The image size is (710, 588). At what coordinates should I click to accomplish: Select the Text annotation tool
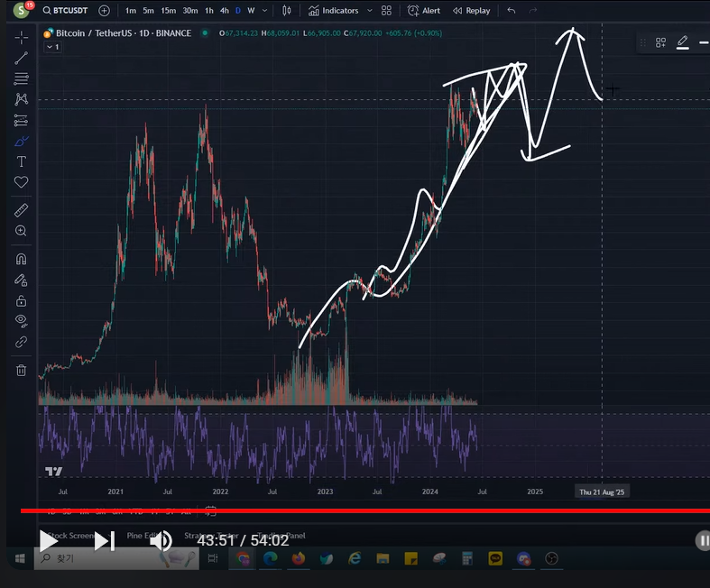point(22,161)
